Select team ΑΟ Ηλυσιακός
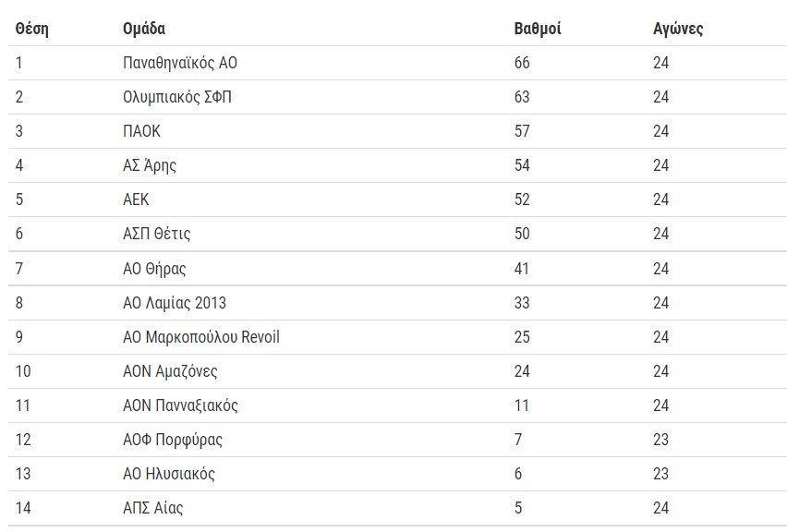Screen dimensions: 787x532 [x=169, y=474]
